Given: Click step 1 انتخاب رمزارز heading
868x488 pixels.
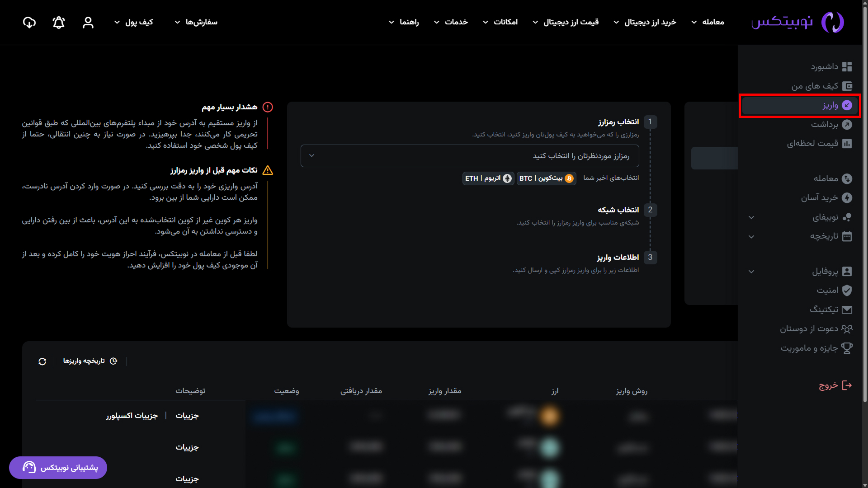Looking at the screenshot, I should click(618, 122).
